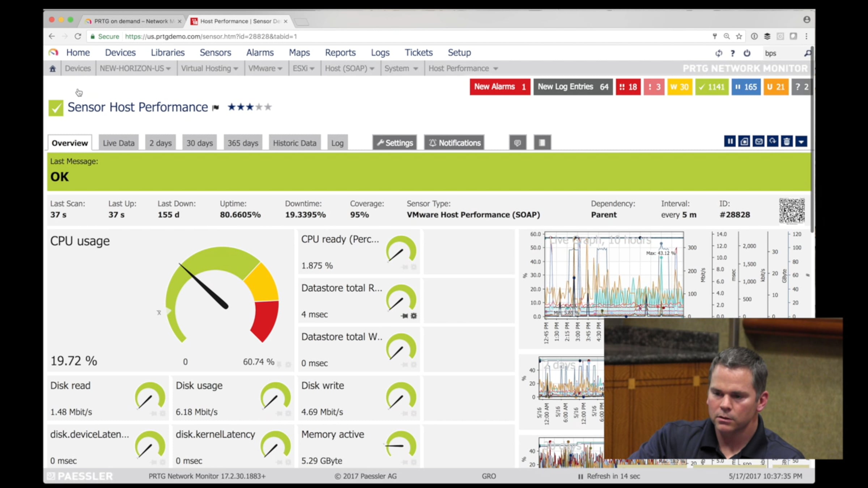Click the browser address bar URL

point(211,36)
